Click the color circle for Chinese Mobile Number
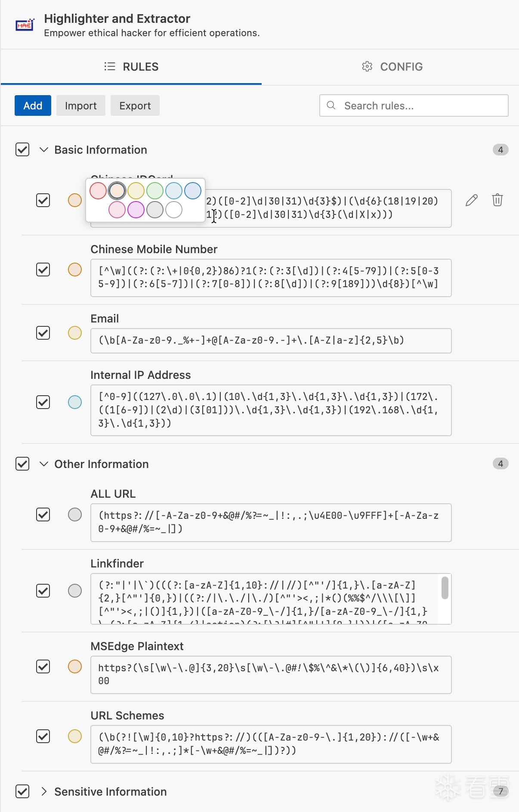 tap(75, 270)
